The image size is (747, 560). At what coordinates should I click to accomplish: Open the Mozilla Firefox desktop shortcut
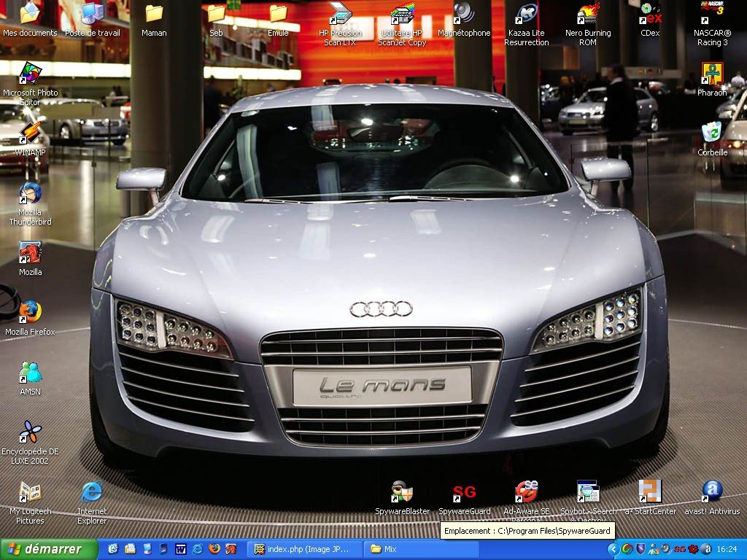30,312
